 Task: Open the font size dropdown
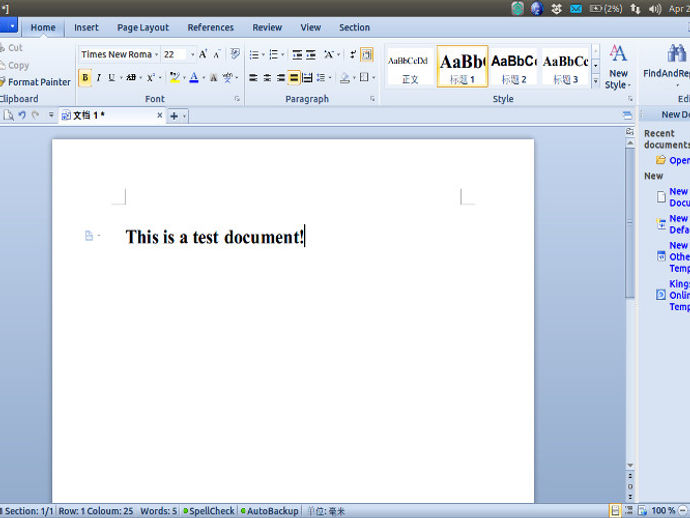[x=192, y=55]
